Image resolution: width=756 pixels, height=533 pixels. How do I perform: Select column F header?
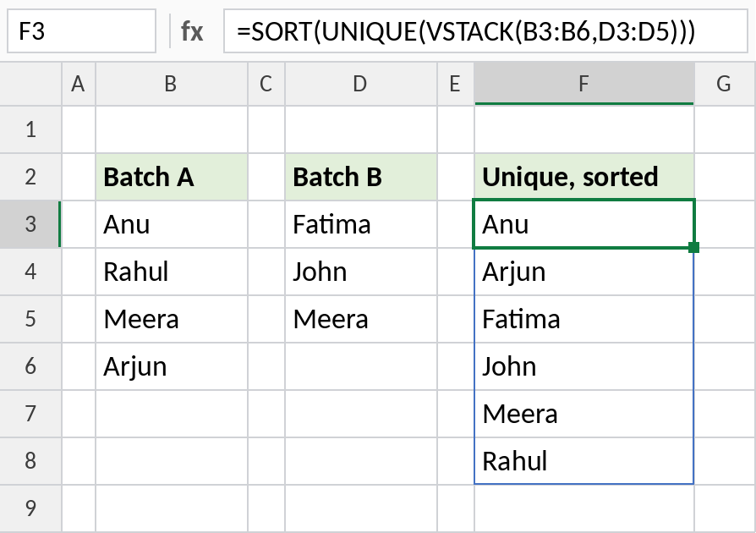(584, 84)
